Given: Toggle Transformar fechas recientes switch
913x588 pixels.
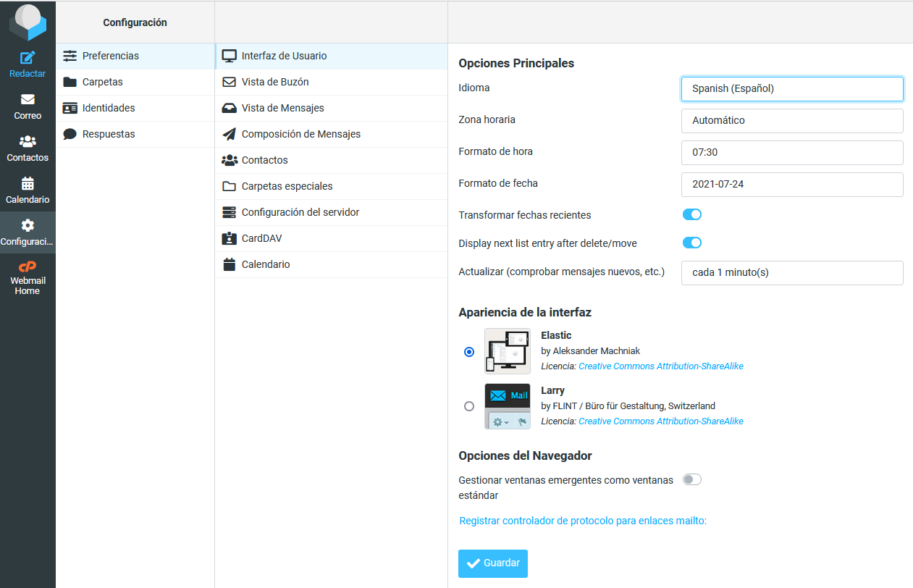Looking at the screenshot, I should point(691,214).
